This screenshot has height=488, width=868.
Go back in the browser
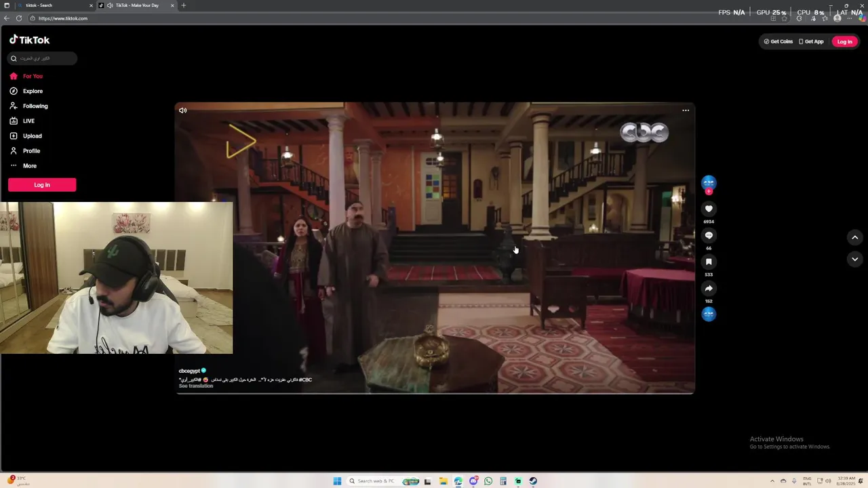coord(7,18)
